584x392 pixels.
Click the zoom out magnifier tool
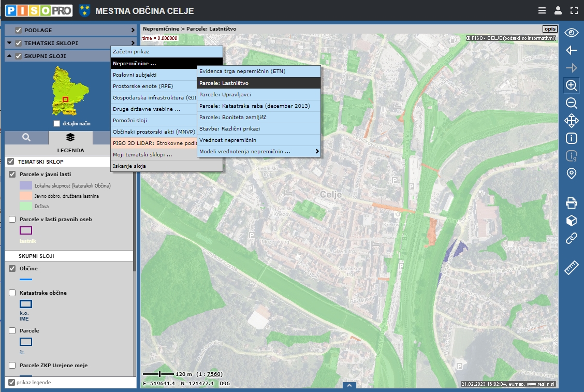pyautogui.click(x=572, y=103)
